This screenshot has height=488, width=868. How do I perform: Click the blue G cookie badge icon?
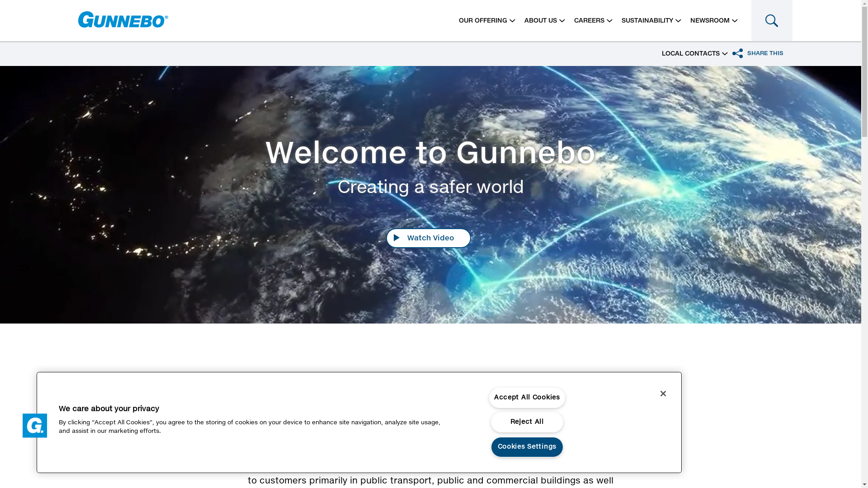[35, 426]
